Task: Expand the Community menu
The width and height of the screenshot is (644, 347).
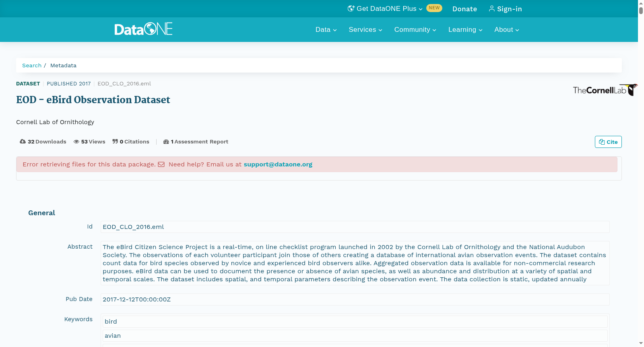Action: (415, 29)
